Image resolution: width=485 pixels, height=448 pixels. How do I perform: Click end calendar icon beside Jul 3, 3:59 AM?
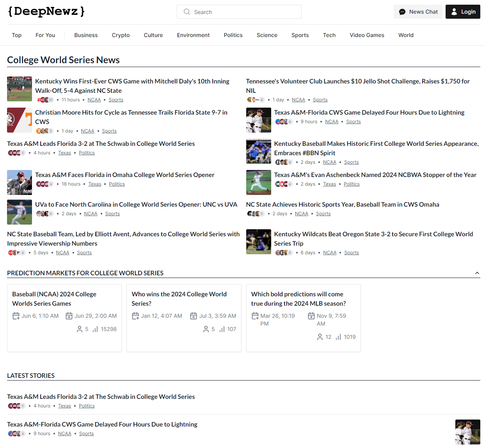click(194, 316)
